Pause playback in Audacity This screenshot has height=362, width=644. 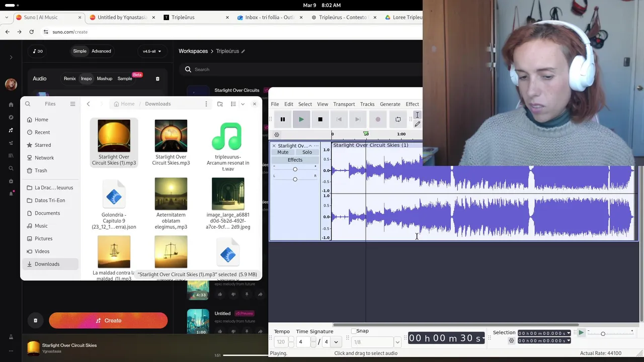(283, 119)
